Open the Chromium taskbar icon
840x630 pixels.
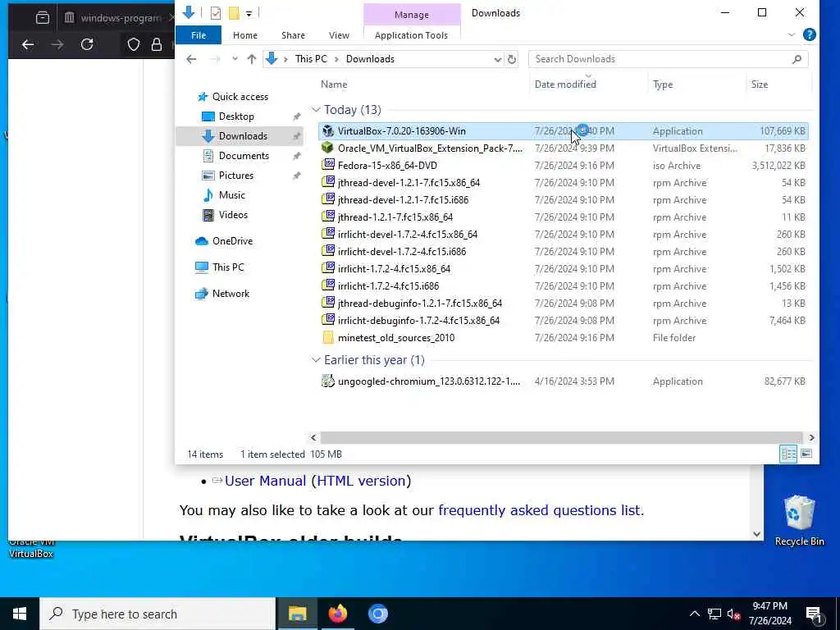point(377,614)
